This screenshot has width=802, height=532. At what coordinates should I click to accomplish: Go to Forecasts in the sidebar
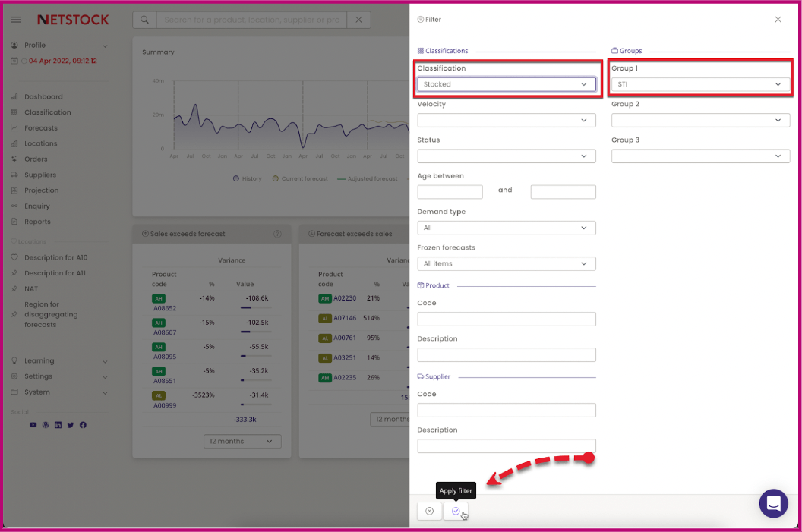point(41,128)
